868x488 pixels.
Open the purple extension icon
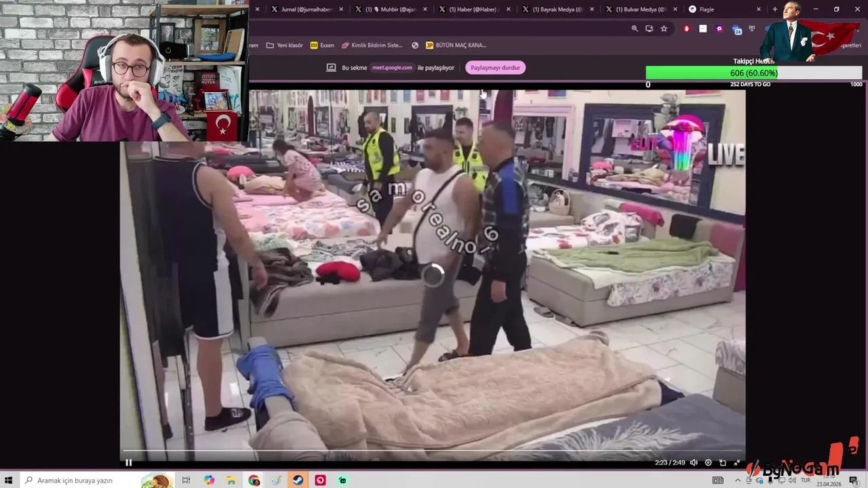719,28
